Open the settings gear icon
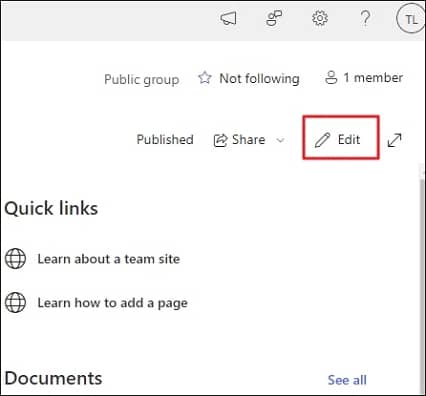The height and width of the screenshot is (396, 426). coord(320,18)
